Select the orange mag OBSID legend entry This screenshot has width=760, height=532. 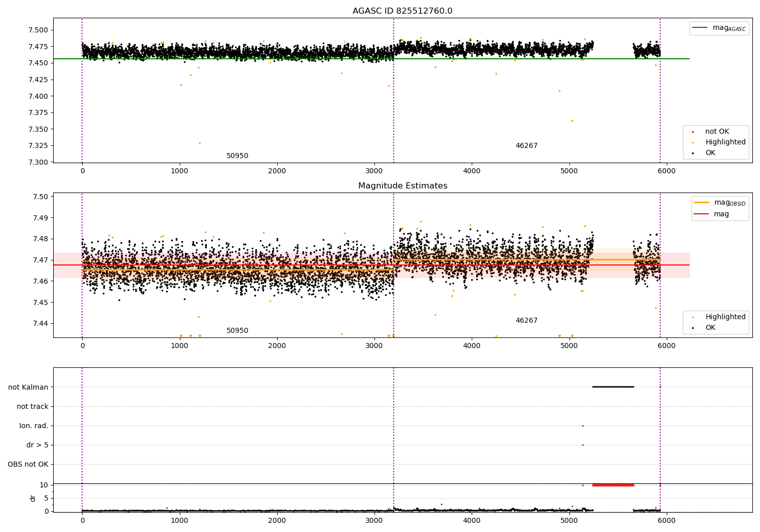pos(720,203)
